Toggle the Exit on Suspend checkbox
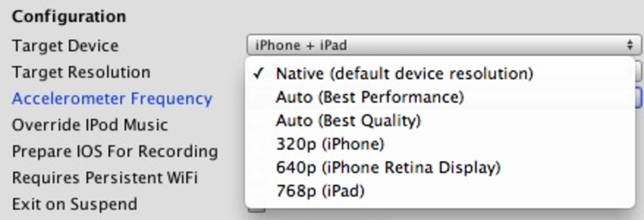 click(257, 209)
